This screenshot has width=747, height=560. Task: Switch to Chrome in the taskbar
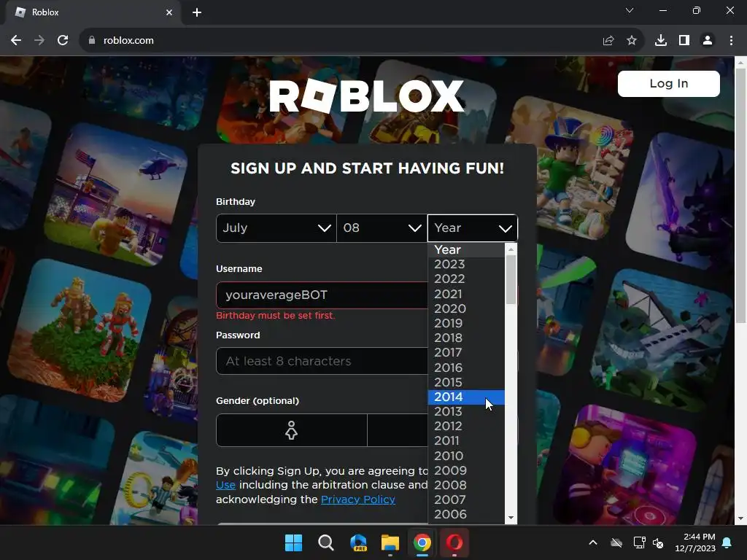422,542
